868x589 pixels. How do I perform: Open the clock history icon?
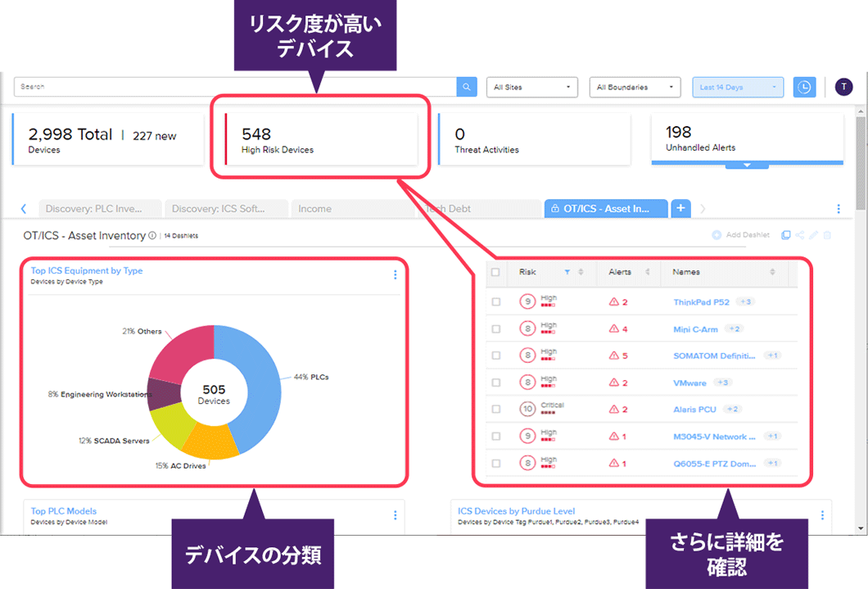805,87
